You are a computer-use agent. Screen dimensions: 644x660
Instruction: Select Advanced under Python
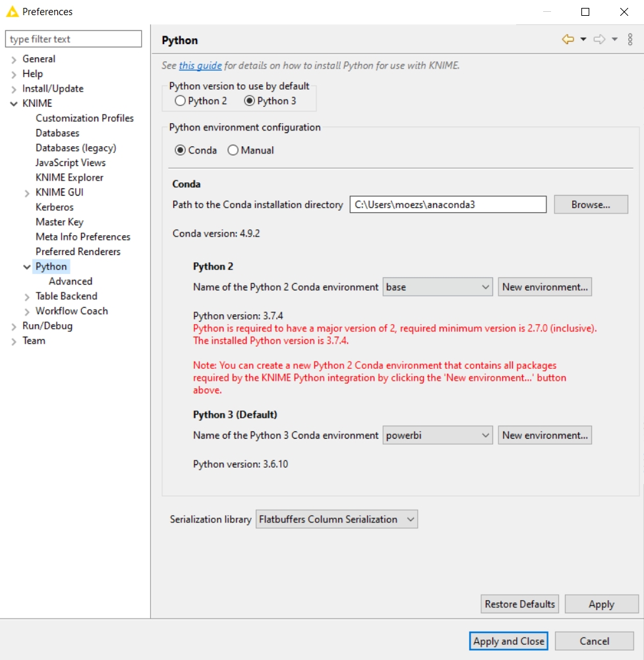(x=71, y=281)
